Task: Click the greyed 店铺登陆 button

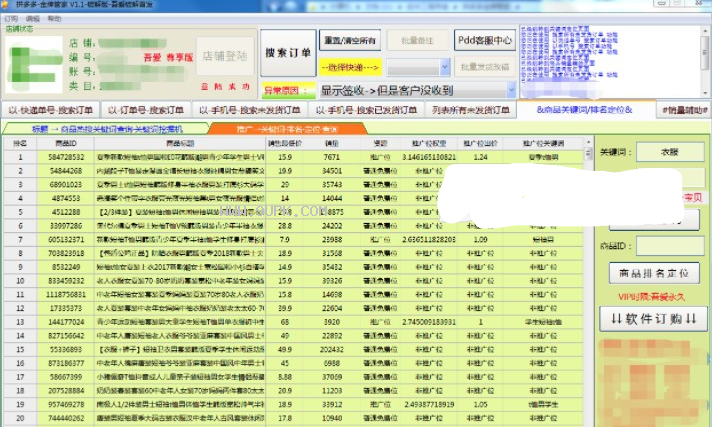Action: 225,56
